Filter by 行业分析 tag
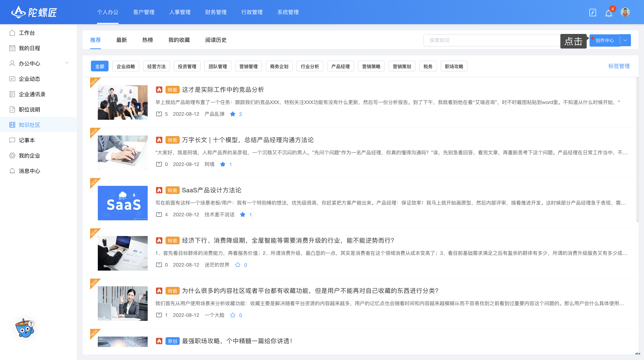644x360 pixels. 310,66
